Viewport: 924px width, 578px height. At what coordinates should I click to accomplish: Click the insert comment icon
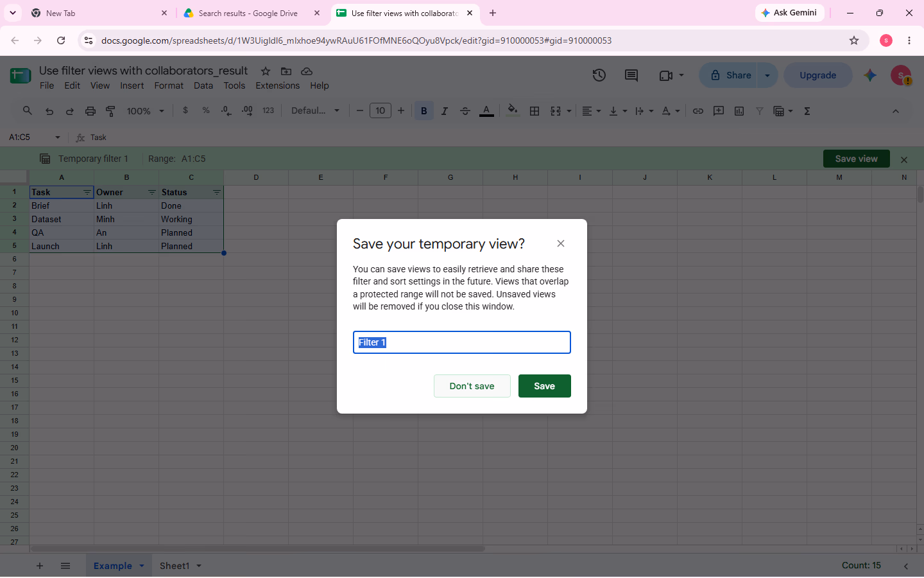(x=719, y=111)
